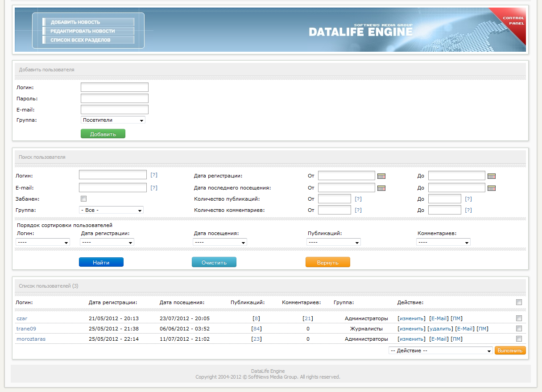The height and width of the screenshot is (392, 542).
Task: Enable the Забанен checkbox
Action: [x=83, y=199]
